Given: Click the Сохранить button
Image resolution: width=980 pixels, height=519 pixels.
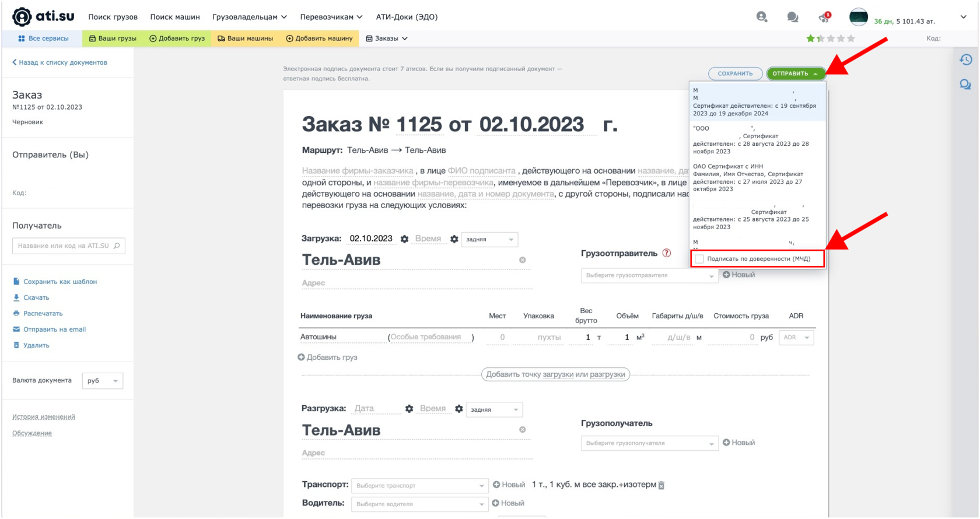Looking at the screenshot, I should tap(735, 73).
